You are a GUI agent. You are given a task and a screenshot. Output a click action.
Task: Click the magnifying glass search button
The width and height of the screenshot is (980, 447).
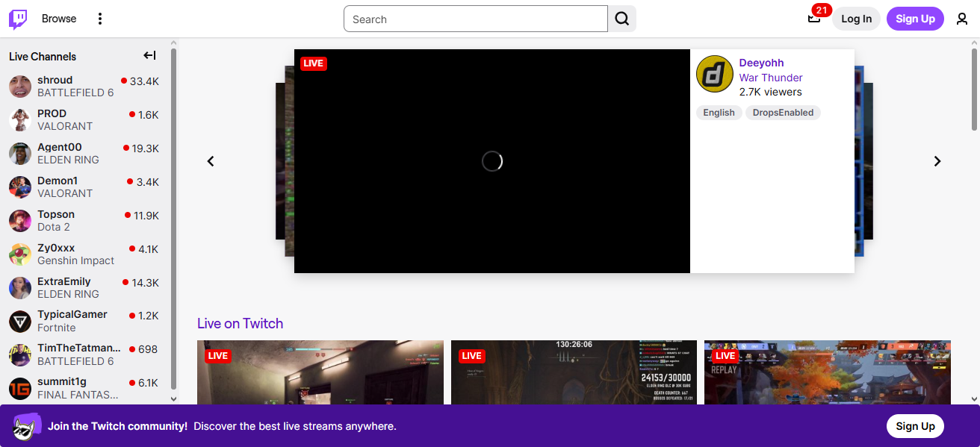click(x=622, y=19)
